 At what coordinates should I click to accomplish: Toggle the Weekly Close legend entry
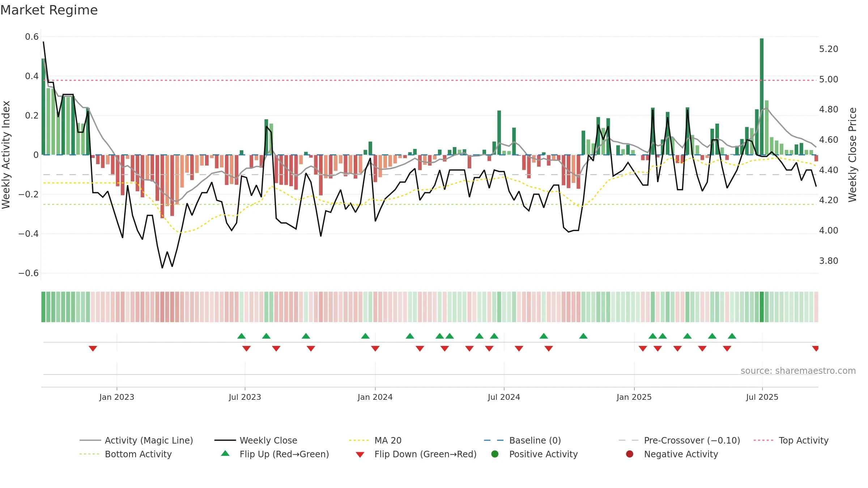[x=268, y=440]
